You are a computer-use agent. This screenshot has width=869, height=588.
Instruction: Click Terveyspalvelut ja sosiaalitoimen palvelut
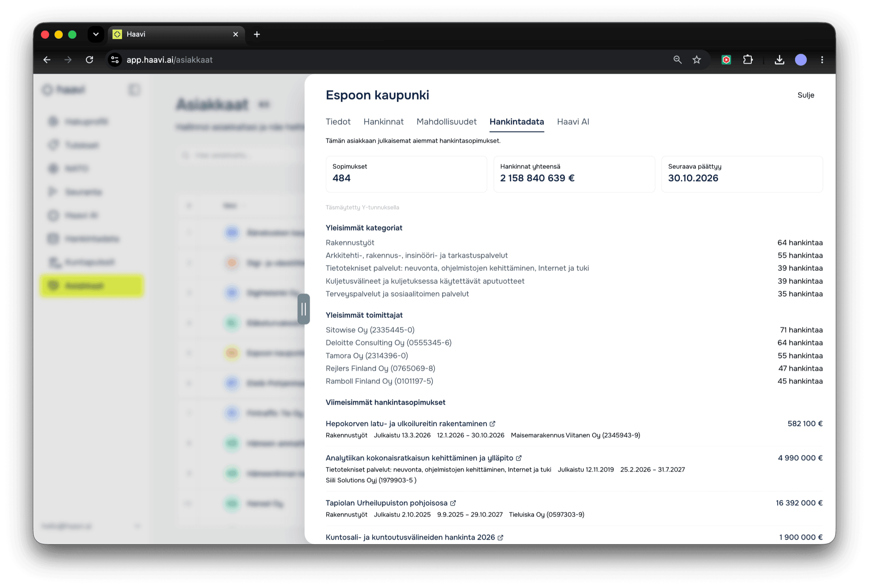click(x=397, y=294)
